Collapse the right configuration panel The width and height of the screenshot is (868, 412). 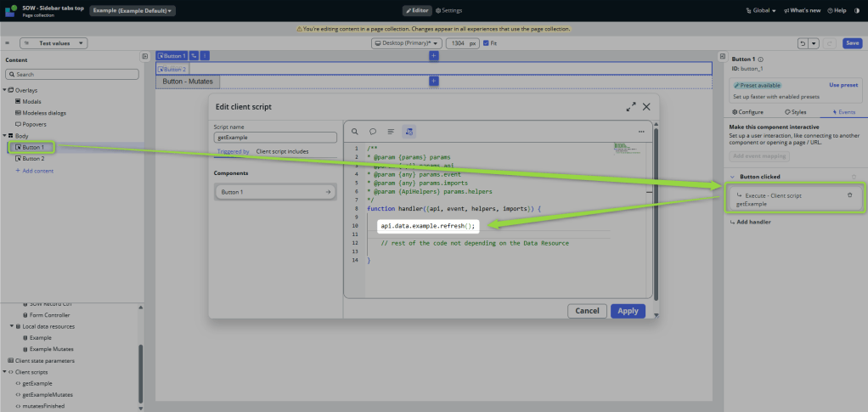(722, 56)
